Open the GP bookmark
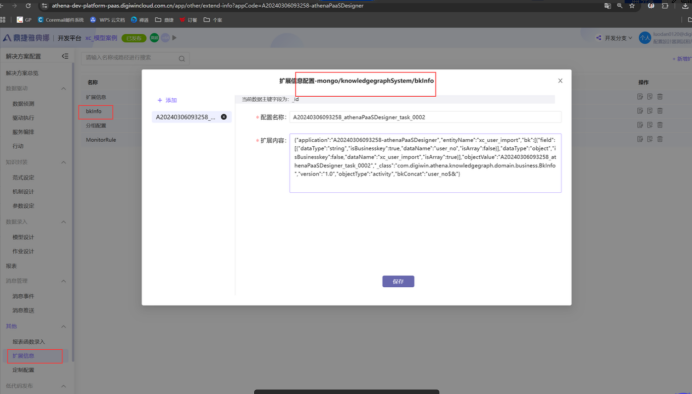Image resolution: width=692 pixels, height=394 pixels. 24,20
